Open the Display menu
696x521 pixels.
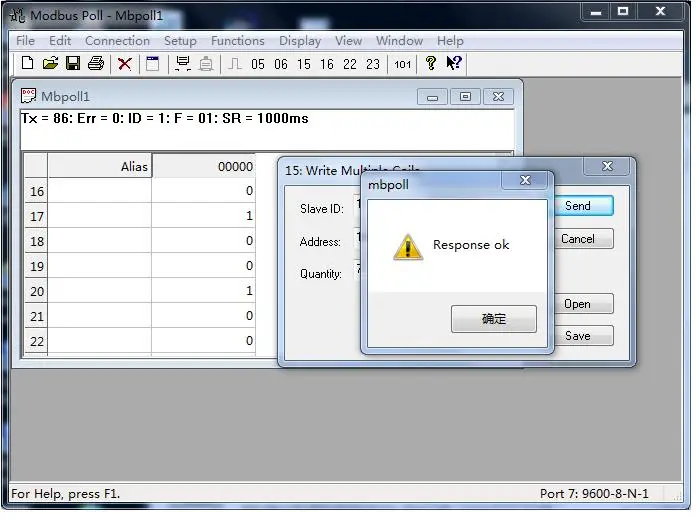[300, 41]
